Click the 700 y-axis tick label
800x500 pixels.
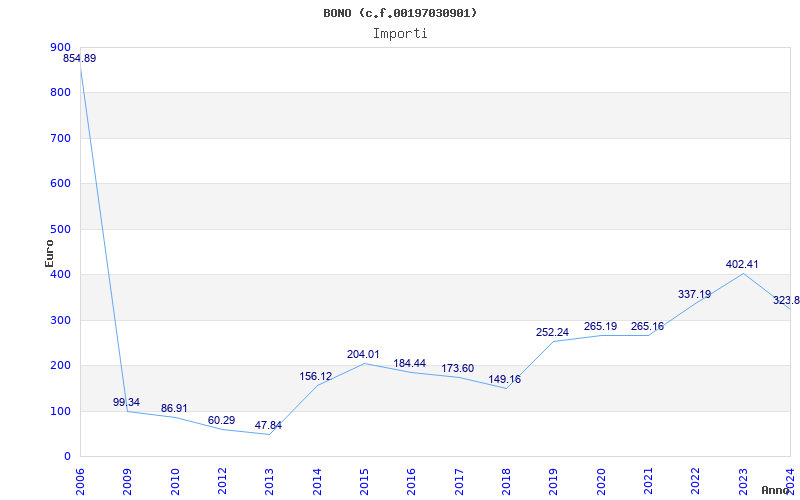click(61, 138)
